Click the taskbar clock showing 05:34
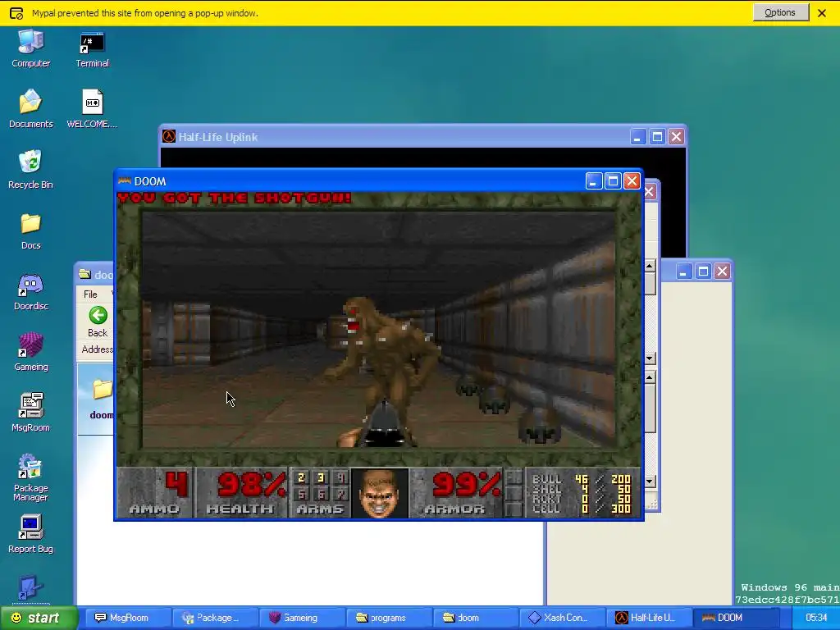The width and height of the screenshot is (840, 630). pyautogui.click(x=816, y=618)
